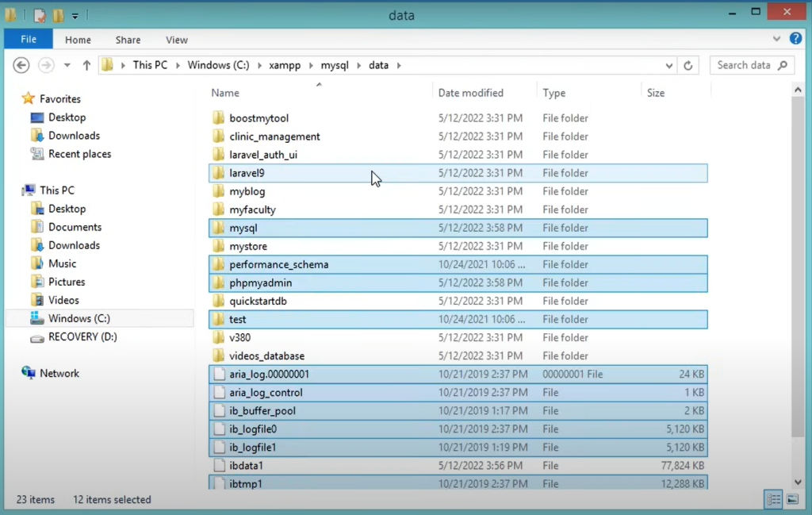Image resolution: width=812 pixels, height=515 pixels.
Task: Go back to the previous folder
Action: (21, 65)
